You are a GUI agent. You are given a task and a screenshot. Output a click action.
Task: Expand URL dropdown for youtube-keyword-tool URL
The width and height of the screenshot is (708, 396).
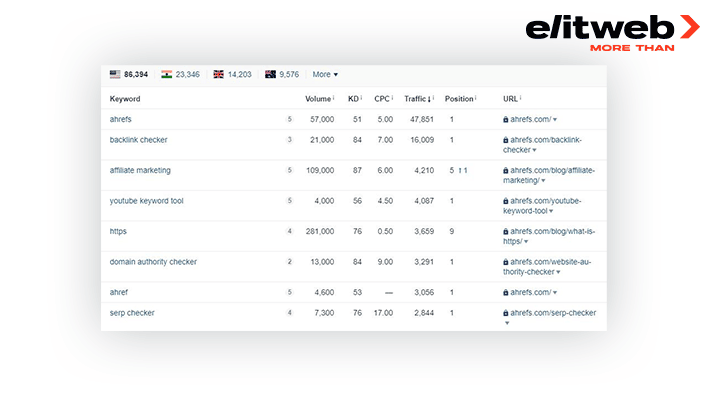(551, 211)
